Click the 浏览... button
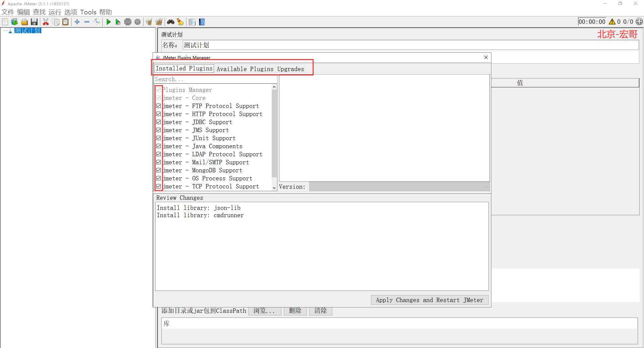The width and height of the screenshot is (644, 348). [264, 311]
